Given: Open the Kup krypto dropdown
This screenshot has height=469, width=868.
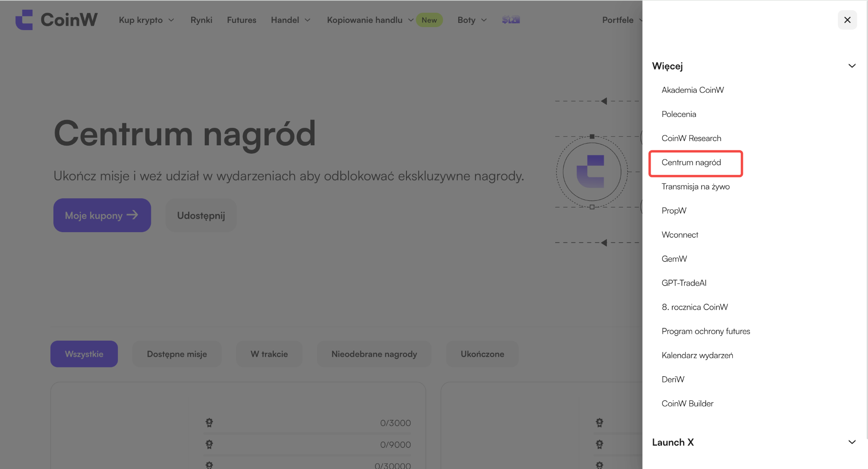Looking at the screenshot, I should tap(146, 20).
